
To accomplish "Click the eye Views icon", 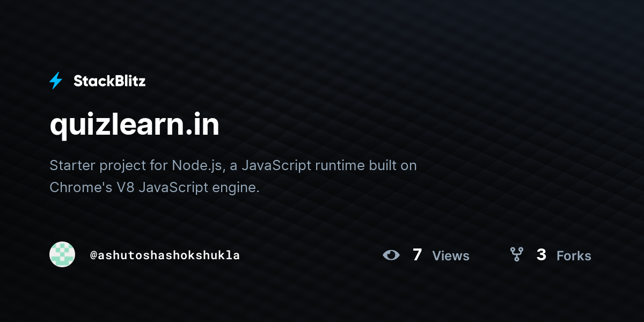I will point(391,255).
